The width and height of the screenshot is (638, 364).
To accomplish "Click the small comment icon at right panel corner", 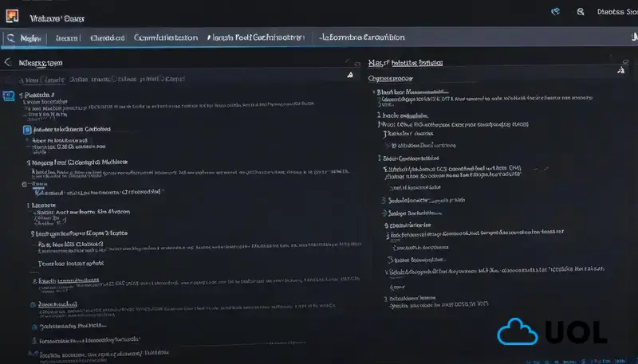I will [626, 62].
